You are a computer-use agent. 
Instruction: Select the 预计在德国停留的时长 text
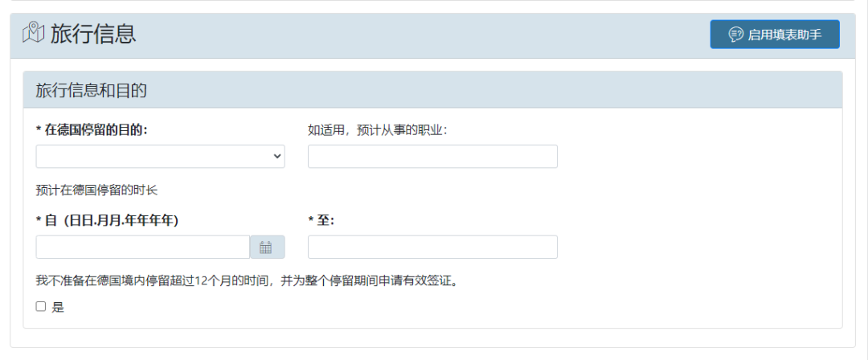coord(97,190)
